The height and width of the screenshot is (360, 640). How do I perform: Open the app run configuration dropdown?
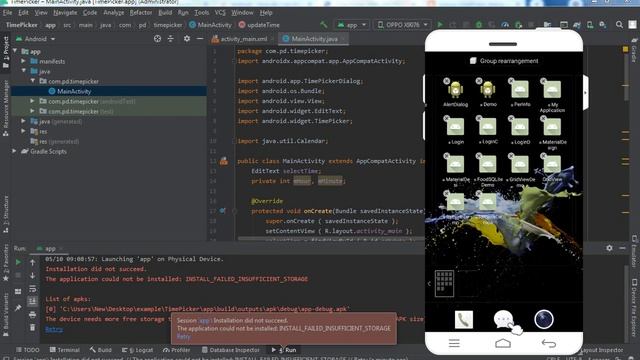click(x=352, y=25)
